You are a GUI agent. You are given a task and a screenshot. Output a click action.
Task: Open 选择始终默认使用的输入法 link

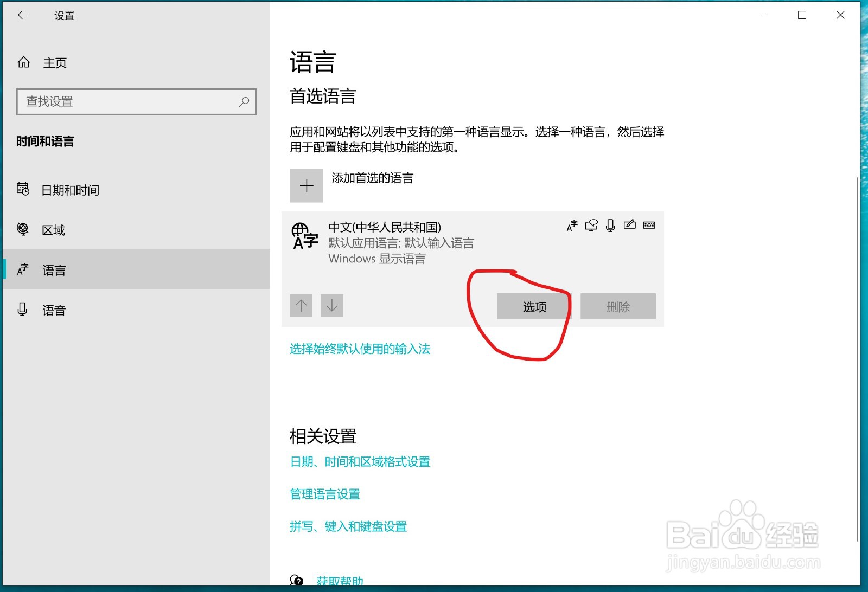pyautogui.click(x=360, y=349)
